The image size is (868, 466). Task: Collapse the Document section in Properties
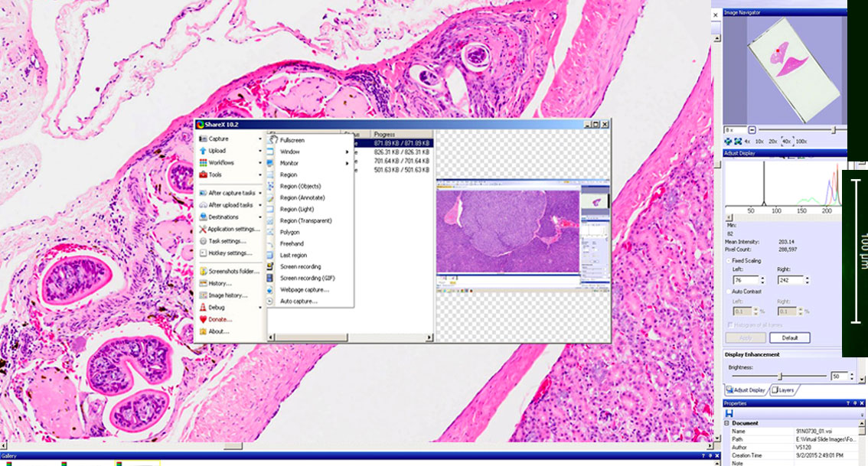pos(726,423)
